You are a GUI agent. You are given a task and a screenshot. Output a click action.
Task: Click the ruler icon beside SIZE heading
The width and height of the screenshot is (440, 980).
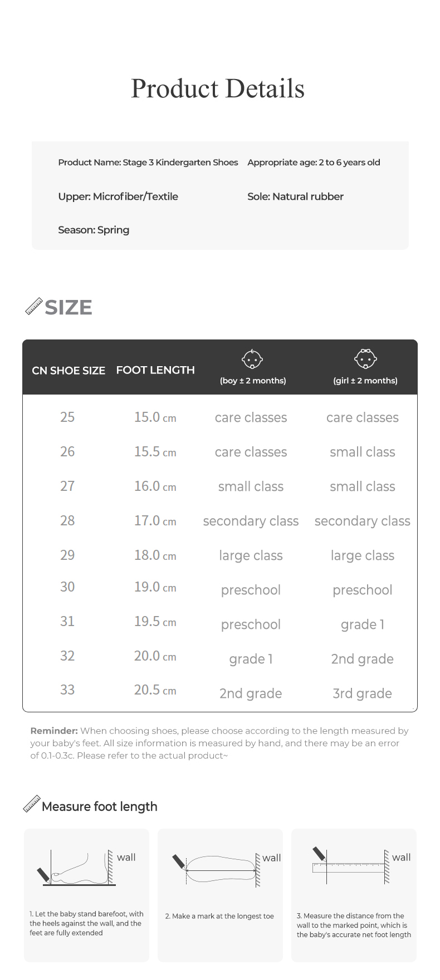[34, 307]
